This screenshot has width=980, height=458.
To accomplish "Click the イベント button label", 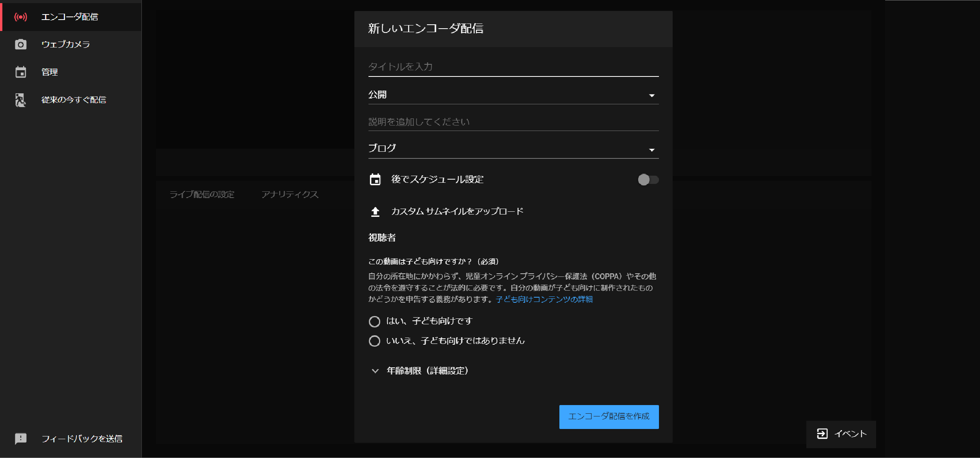I will point(850,434).
